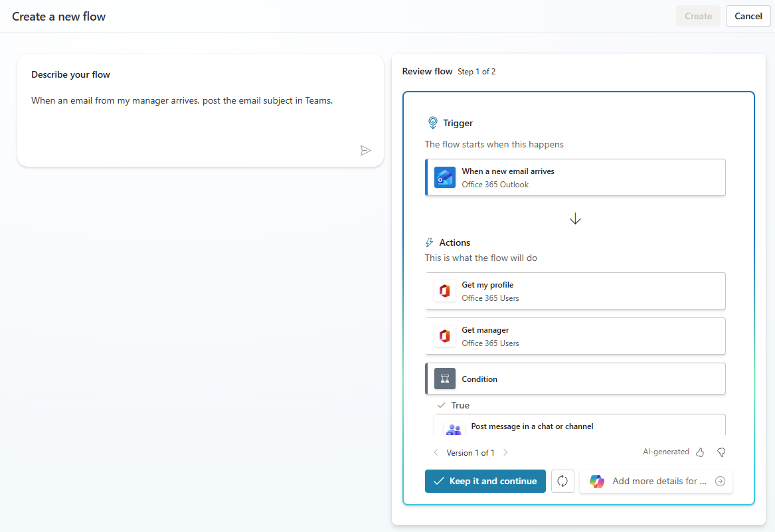Open the Get manager action card
The image size is (775, 532).
coord(575,336)
